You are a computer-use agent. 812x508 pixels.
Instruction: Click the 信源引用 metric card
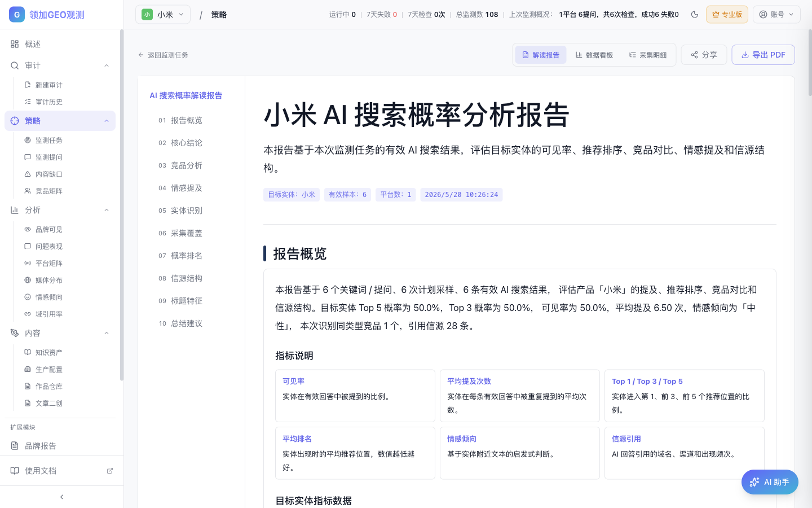[685, 453]
